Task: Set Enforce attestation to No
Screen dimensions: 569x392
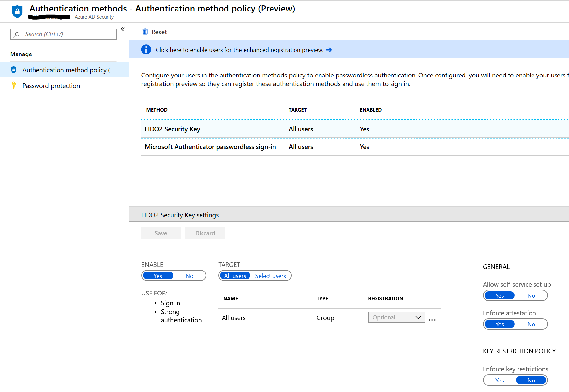Action: pyautogui.click(x=531, y=324)
